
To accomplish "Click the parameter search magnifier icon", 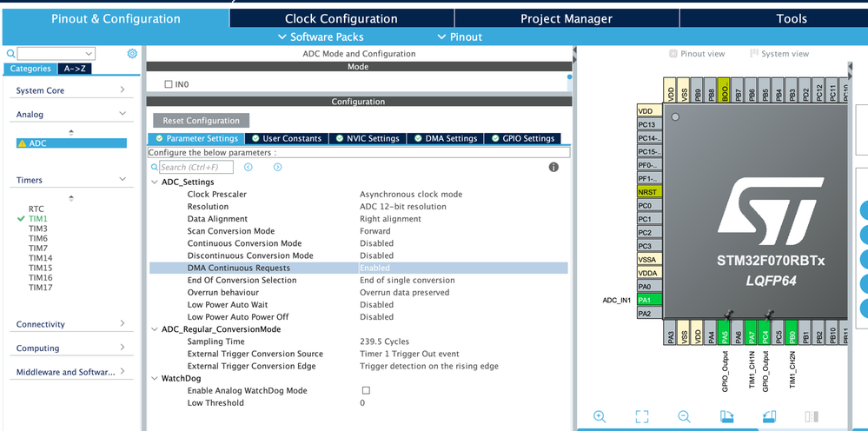I will pyautogui.click(x=155, y=167).
